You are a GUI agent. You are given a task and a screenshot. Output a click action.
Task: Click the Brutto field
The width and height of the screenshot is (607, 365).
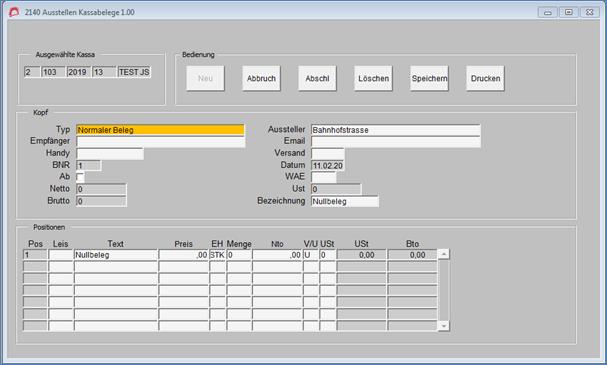[x=101, y=201]
